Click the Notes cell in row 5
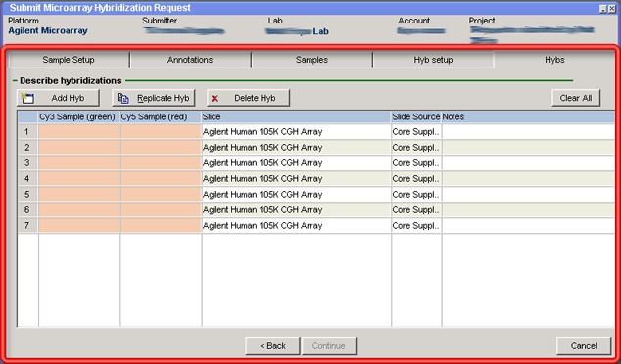Viewport: 621px width, 364px height. tap(528, 195)
